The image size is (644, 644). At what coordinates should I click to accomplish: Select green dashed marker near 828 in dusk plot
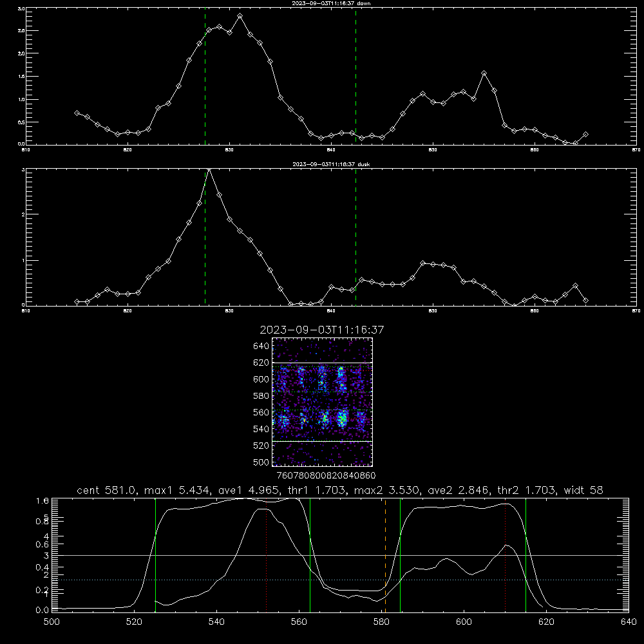(x=205, y=238)
